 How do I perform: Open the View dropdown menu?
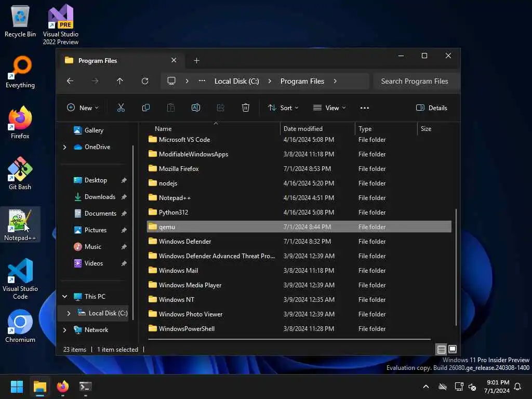click(x=329, y=108)
